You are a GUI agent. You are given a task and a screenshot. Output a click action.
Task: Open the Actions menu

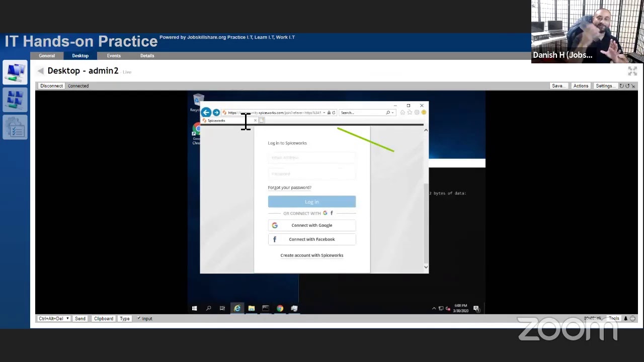581,86
